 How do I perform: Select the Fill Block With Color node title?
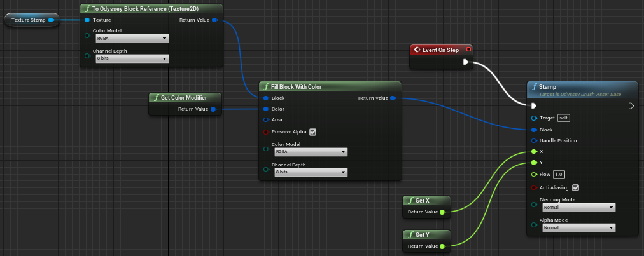(x=300, y=86)
